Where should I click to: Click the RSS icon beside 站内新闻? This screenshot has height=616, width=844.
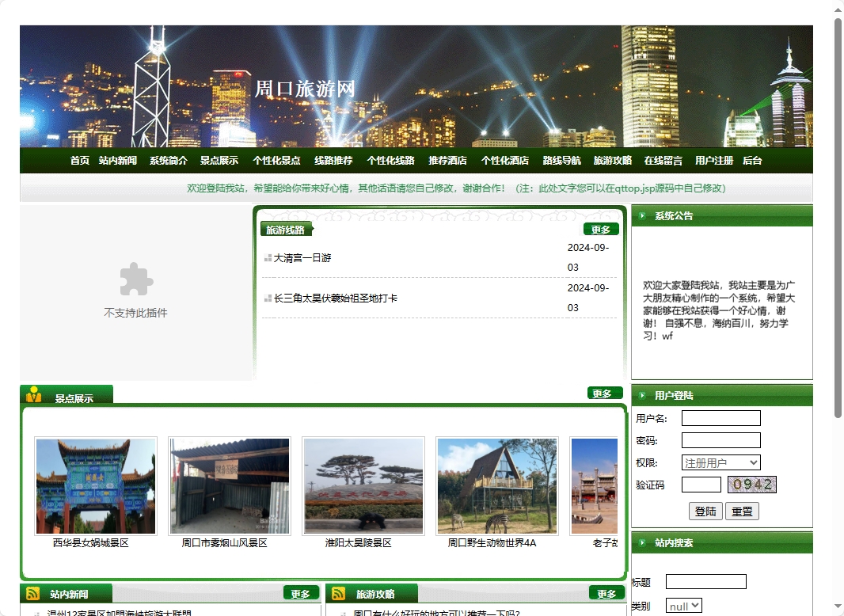point(32,593)
